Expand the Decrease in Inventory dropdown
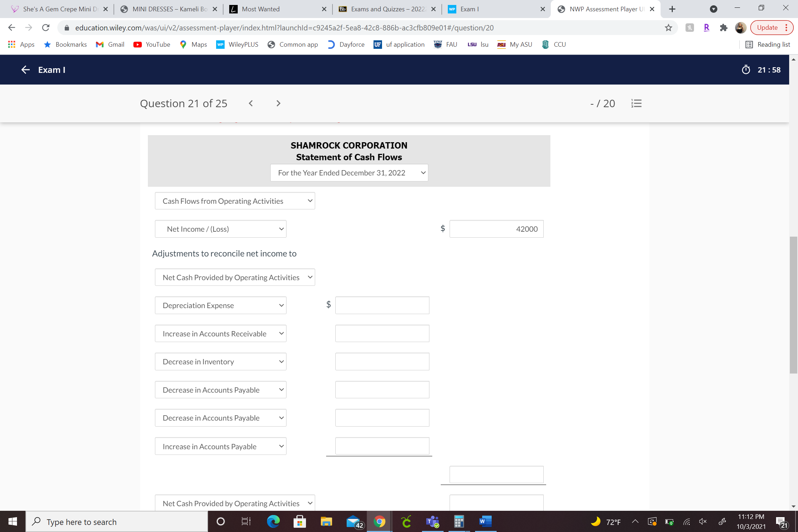The width and height of the screenshot is (798, 532). [220, 362]
